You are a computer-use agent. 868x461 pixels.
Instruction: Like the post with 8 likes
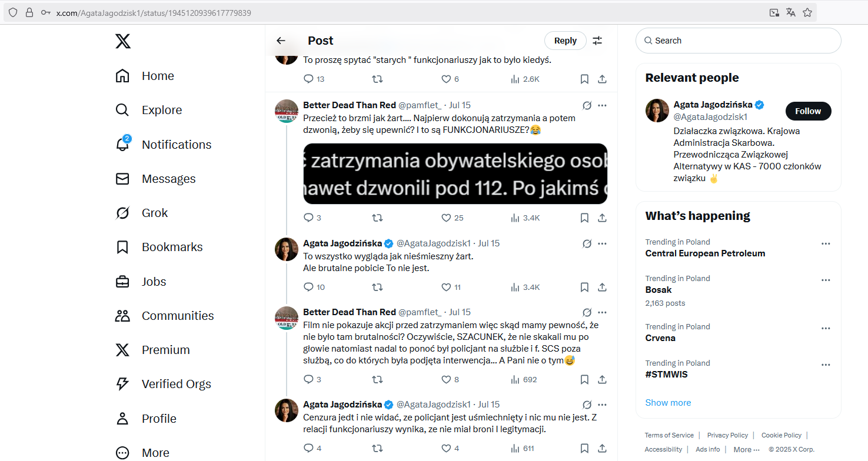[x=450, y=379]
